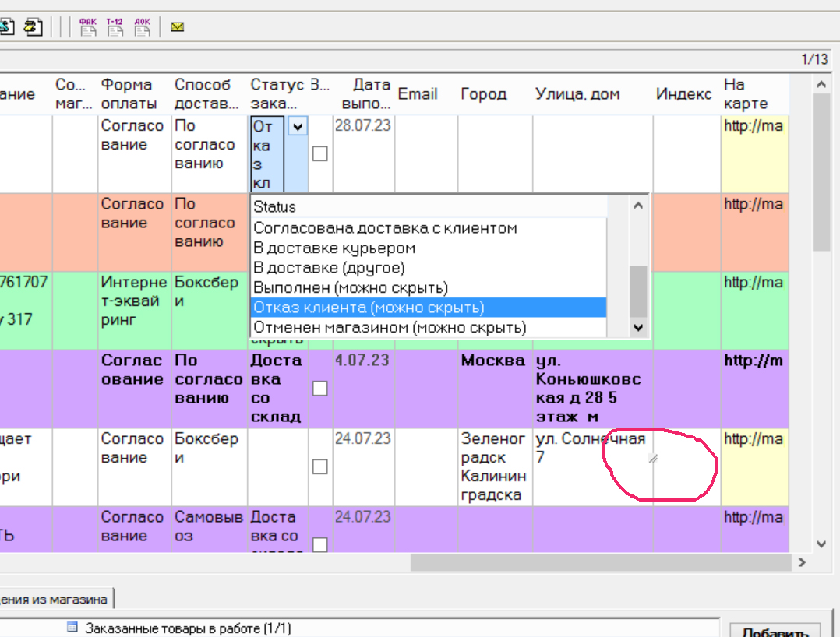Click the Т-12 document toolbar icon

tap(115, 27)
